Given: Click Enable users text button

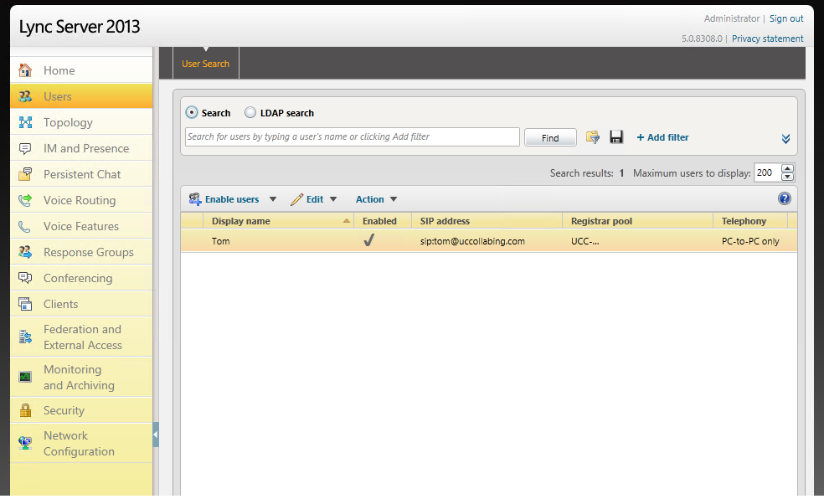Looking at the screenshot, I should (x=232, y=199).
